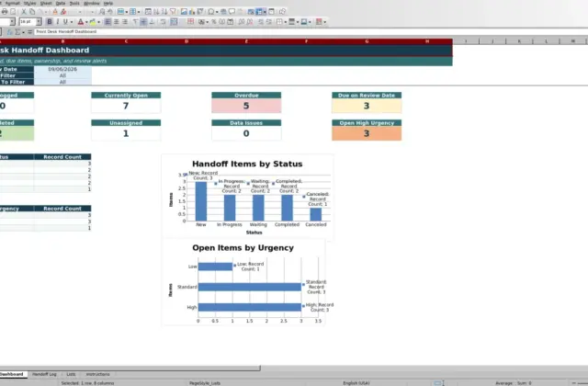Switch to the Lists sheet tab
588x386 pixels.
click(x=71, y=374)
